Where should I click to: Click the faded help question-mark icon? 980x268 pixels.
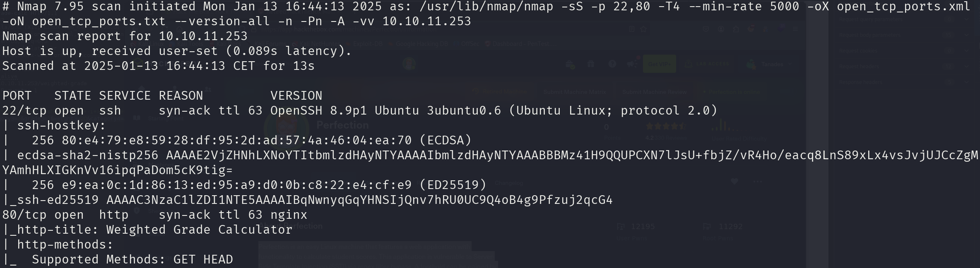pyautogui.click(x=612, y=64)
